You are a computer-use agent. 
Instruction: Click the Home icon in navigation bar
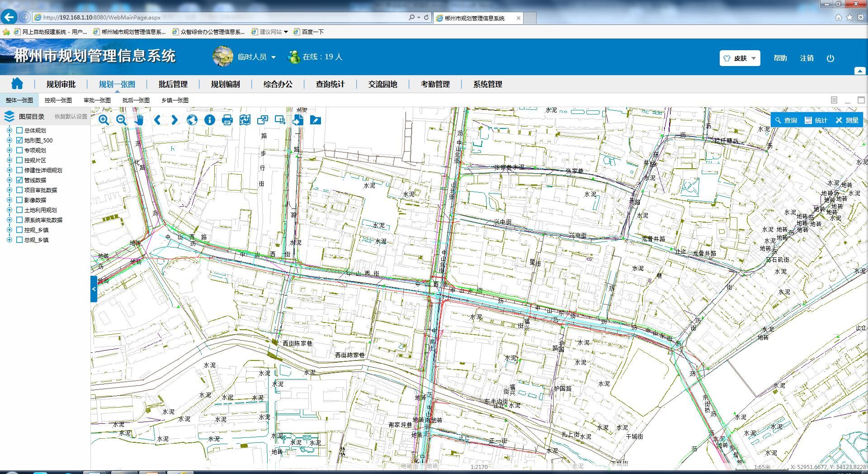[17, 84]
